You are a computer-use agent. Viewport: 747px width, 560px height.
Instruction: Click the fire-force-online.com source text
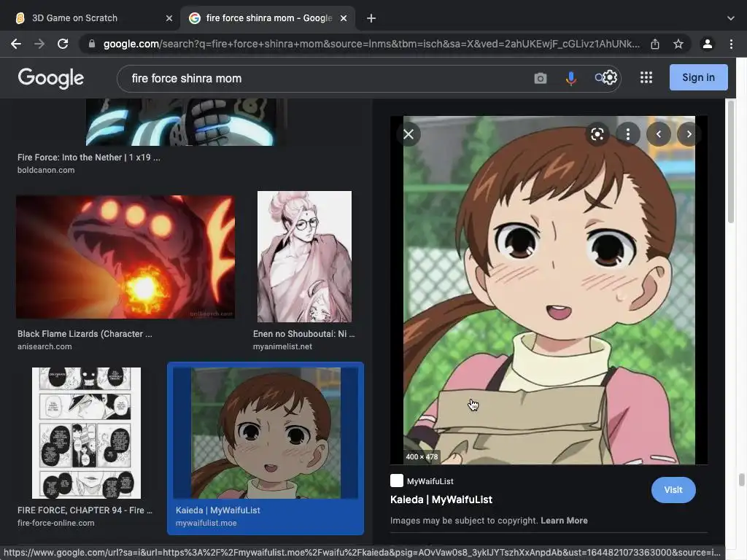pos(55,523)
